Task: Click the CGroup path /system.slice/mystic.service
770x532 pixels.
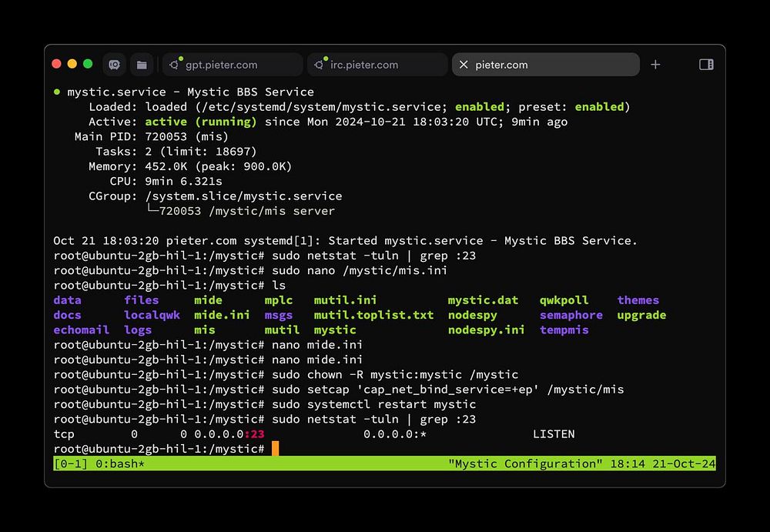Action: coord(243,196)
